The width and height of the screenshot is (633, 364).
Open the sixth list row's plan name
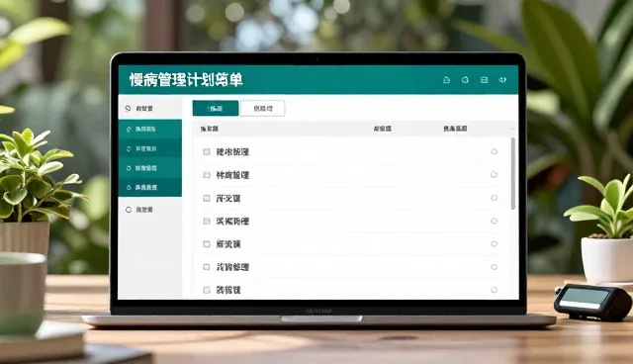(232, 267)
